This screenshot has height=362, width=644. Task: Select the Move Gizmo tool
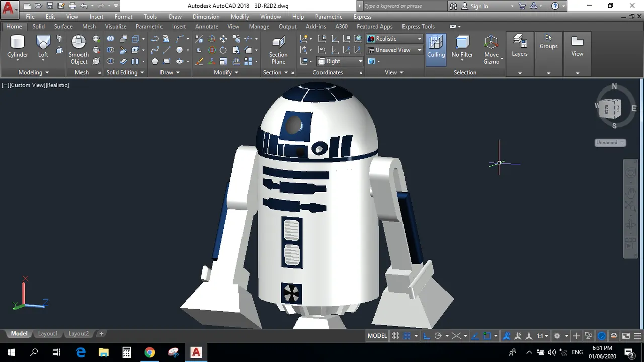click(x=491, y=50)
